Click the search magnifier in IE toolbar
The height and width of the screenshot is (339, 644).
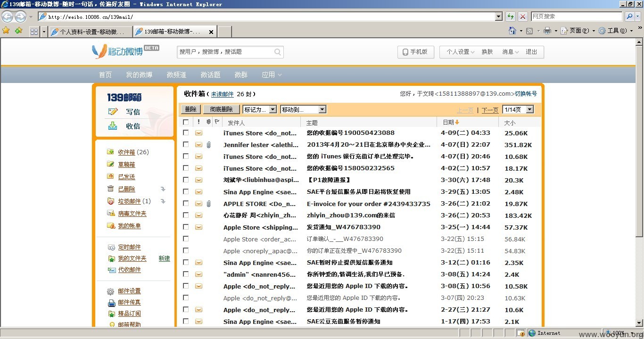[629, 17]
